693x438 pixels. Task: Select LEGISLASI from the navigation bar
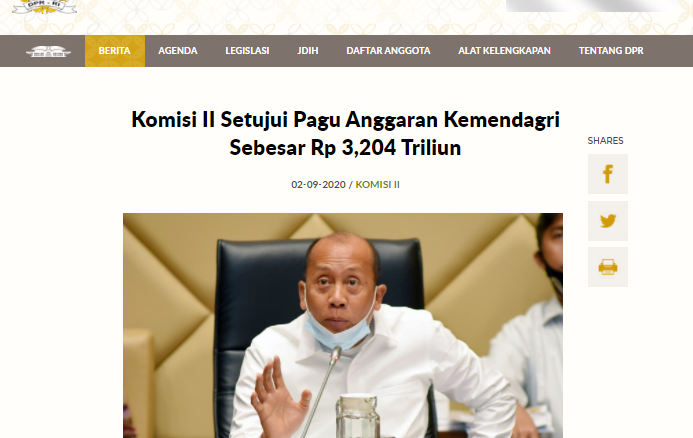pyautogui.click(x=247, y=51)
